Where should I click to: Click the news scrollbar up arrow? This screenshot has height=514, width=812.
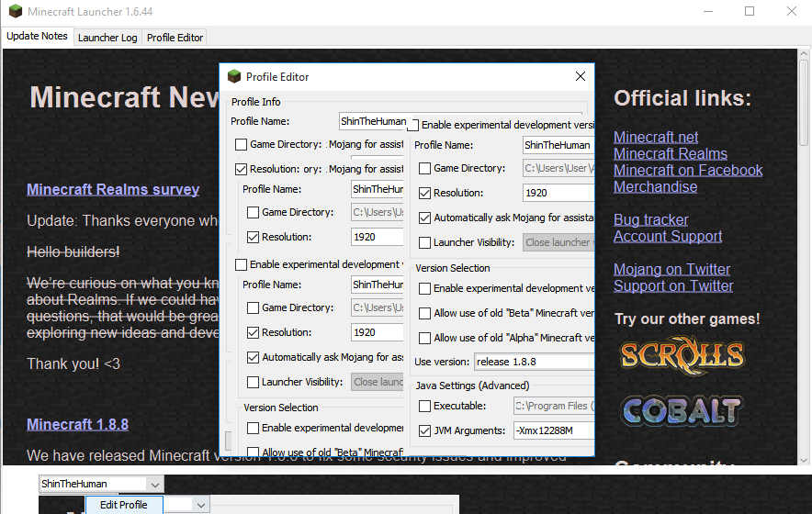tap(804, 53)
